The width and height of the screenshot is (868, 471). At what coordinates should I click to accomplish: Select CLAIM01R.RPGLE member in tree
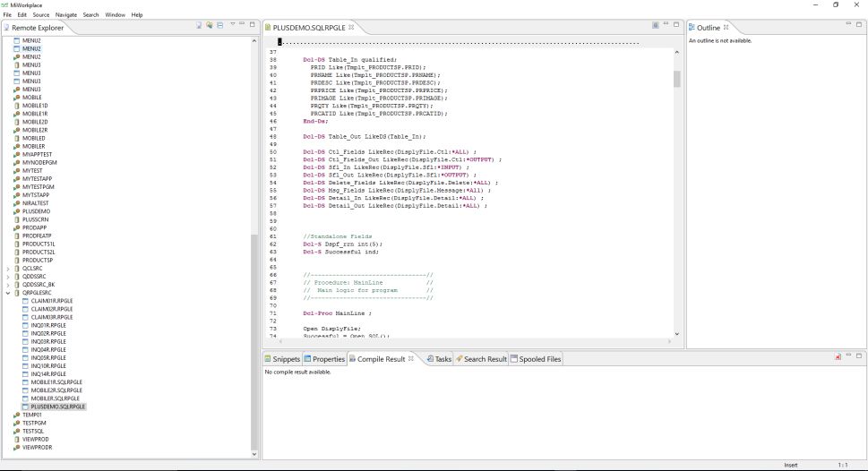pyautogui.click(x=51, y=301)
